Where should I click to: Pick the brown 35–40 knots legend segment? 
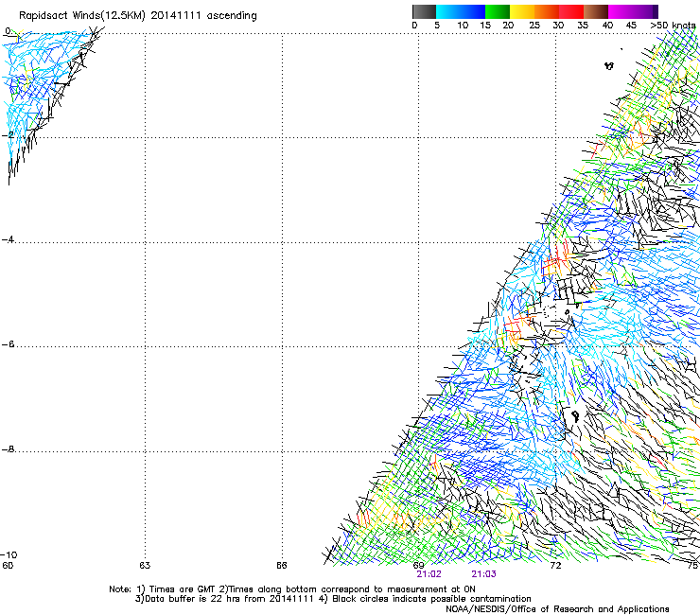[x=596, y=11]
